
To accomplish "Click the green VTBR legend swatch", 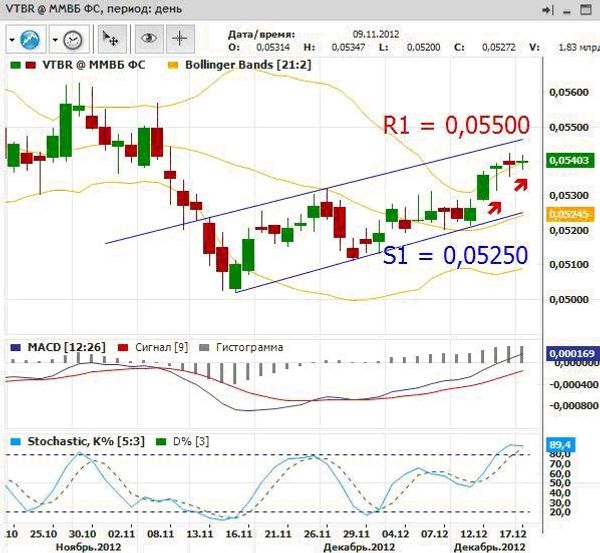I will (x=15, y=65).
